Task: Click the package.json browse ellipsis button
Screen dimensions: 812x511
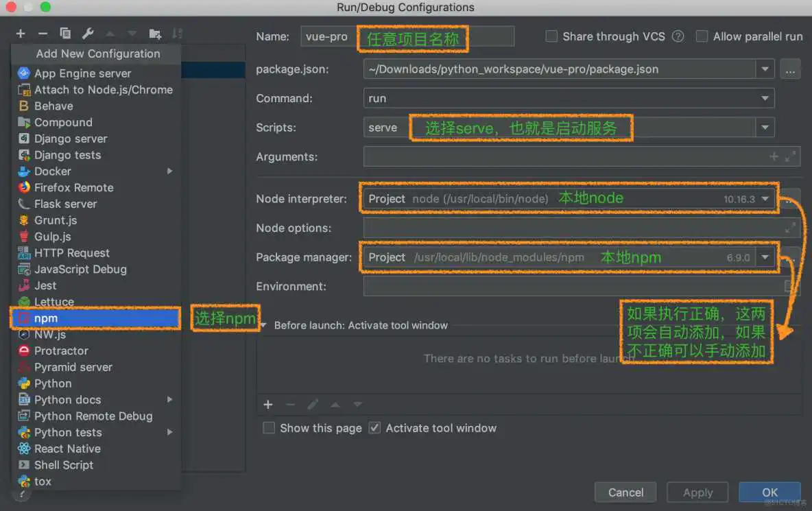Action: pyautogui.click(x=789, y=69)
